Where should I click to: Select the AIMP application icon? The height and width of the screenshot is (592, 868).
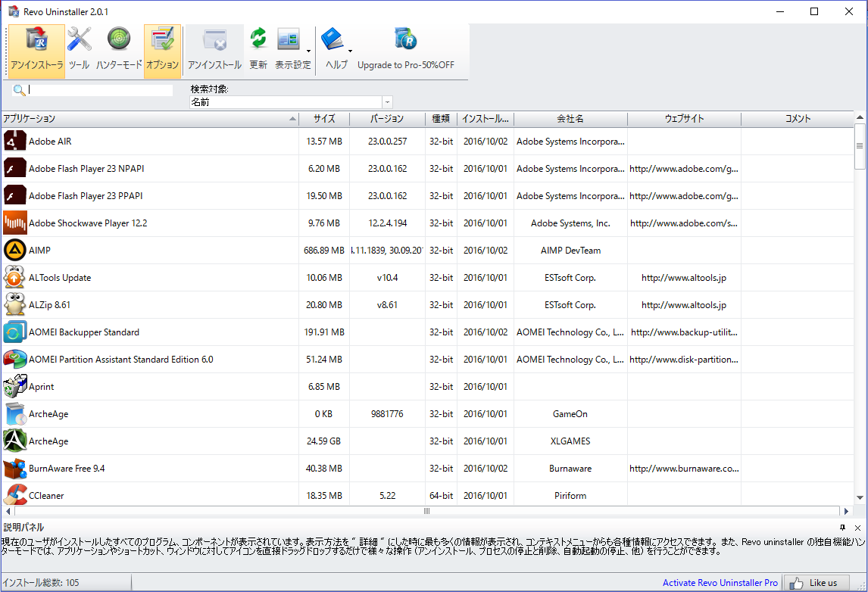15,250
